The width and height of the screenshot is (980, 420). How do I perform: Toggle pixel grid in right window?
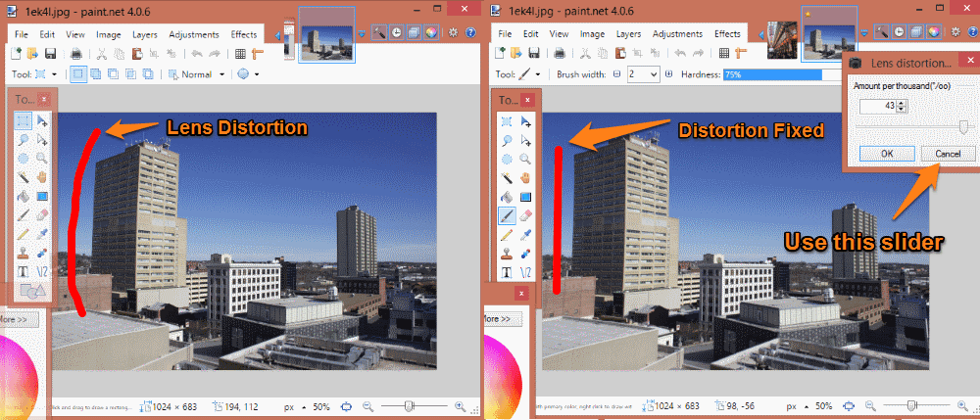click(724, 54)
